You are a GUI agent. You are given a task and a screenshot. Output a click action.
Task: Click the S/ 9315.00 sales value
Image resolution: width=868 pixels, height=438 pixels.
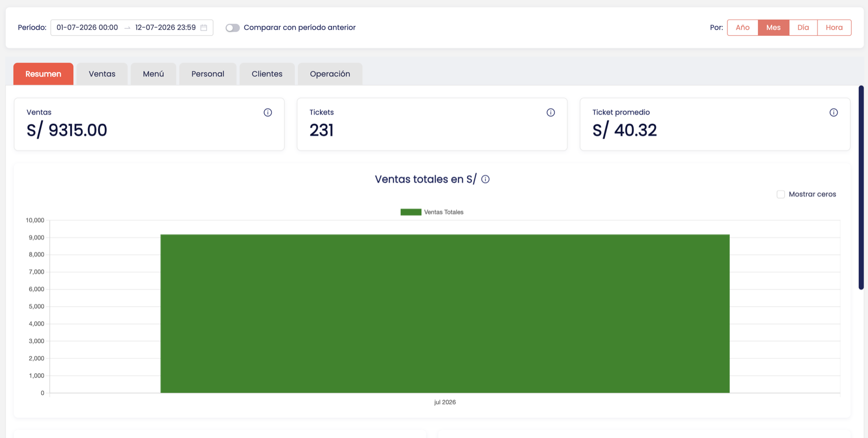pos(67,130)
